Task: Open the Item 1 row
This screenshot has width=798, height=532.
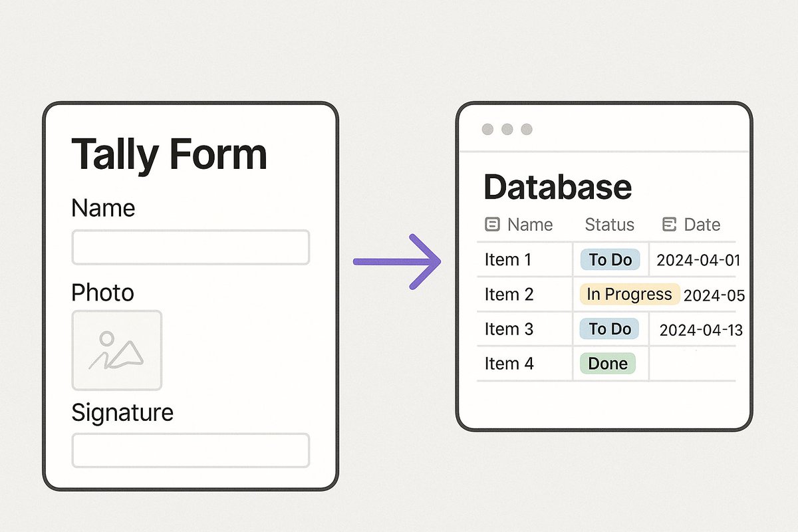Action: tap(606, 259)
